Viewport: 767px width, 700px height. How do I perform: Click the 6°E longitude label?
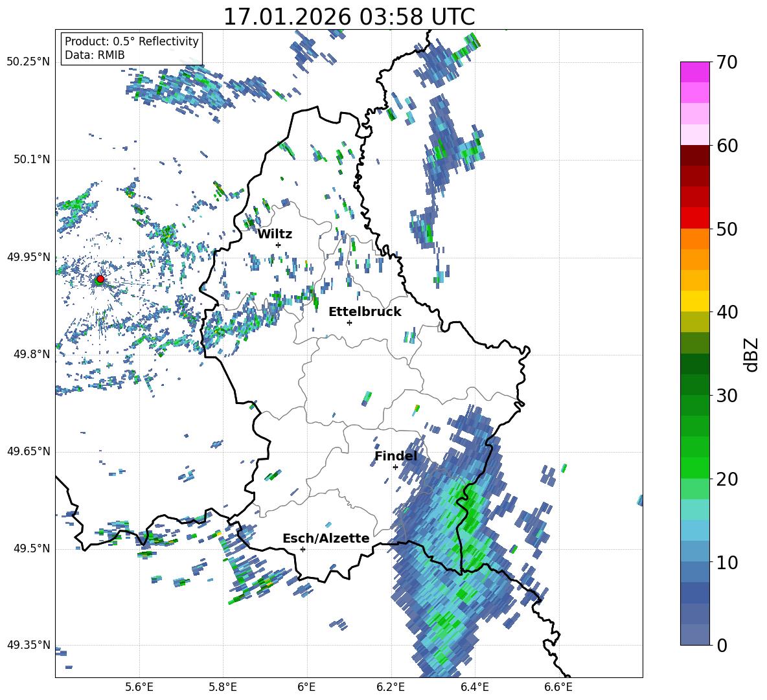306,687
